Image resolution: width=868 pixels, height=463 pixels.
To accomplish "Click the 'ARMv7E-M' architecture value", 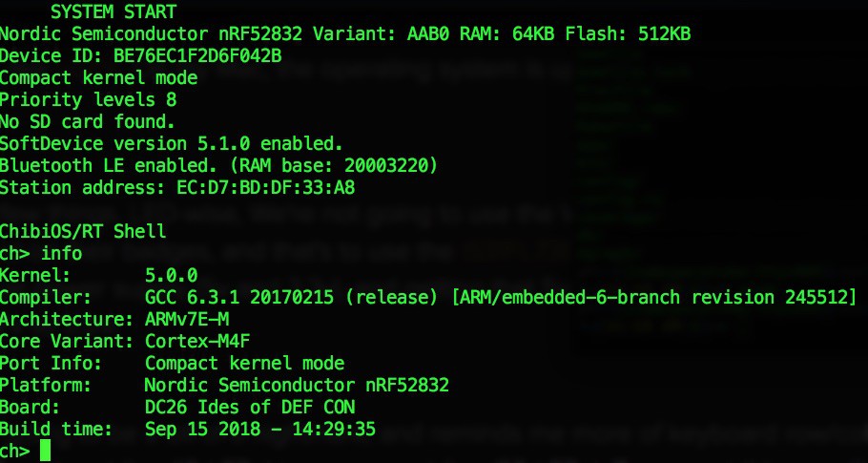I will tap(187, 319).
